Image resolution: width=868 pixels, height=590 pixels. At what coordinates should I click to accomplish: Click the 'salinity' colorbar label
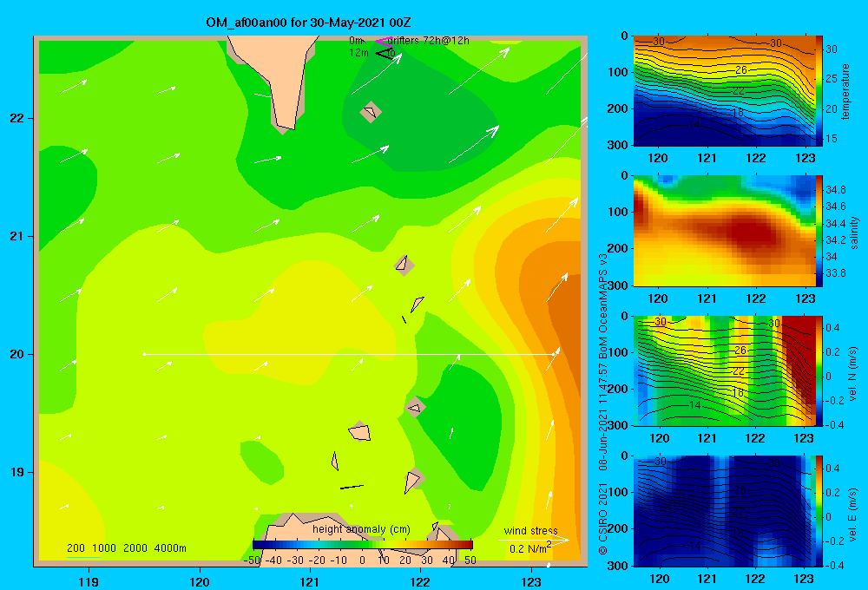coord(853,232)
